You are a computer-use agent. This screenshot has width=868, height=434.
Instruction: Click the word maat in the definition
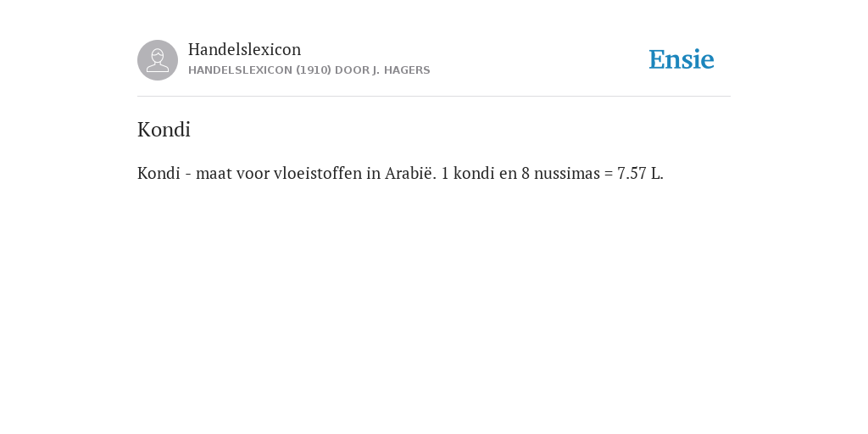click(214, 173)
